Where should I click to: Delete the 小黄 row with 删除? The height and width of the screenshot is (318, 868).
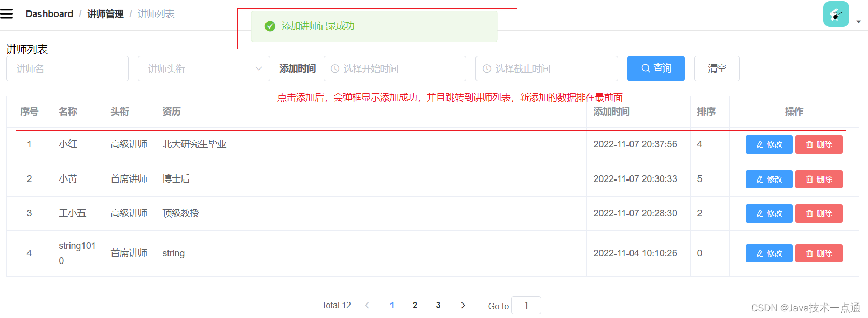click(x=819, y=179)
